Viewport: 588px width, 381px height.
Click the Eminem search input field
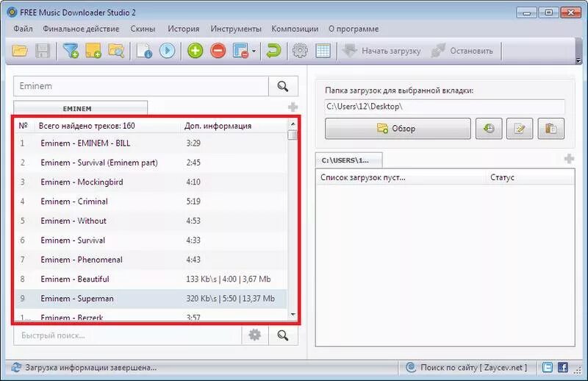coord(141,86)
